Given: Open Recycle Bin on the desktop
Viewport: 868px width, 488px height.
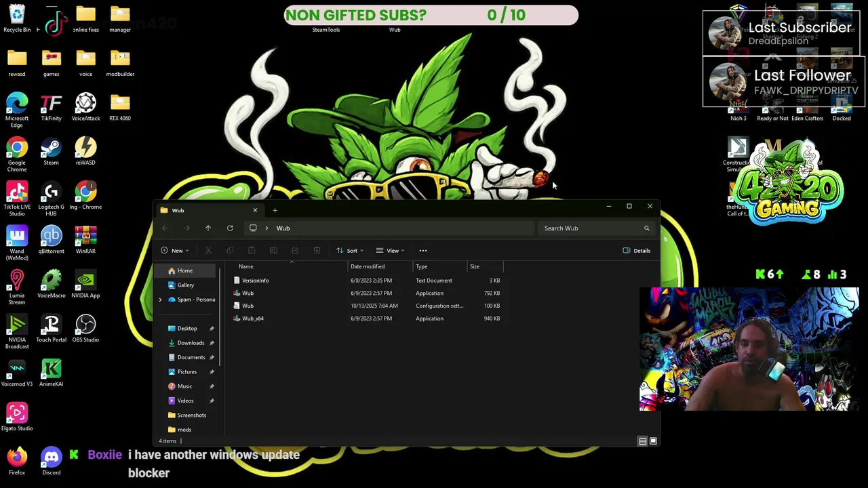Looking at the screenshot, I should [17, 18].
